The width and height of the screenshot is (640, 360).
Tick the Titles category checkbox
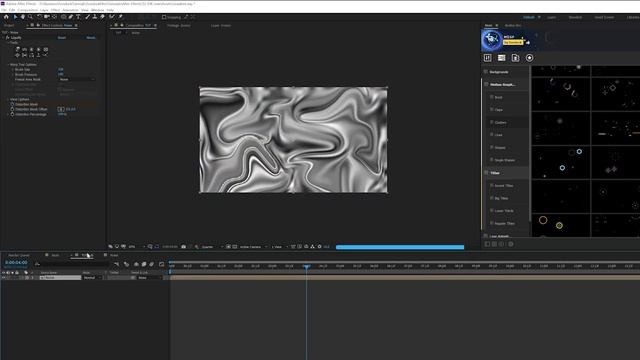click(x=486, y=173)
